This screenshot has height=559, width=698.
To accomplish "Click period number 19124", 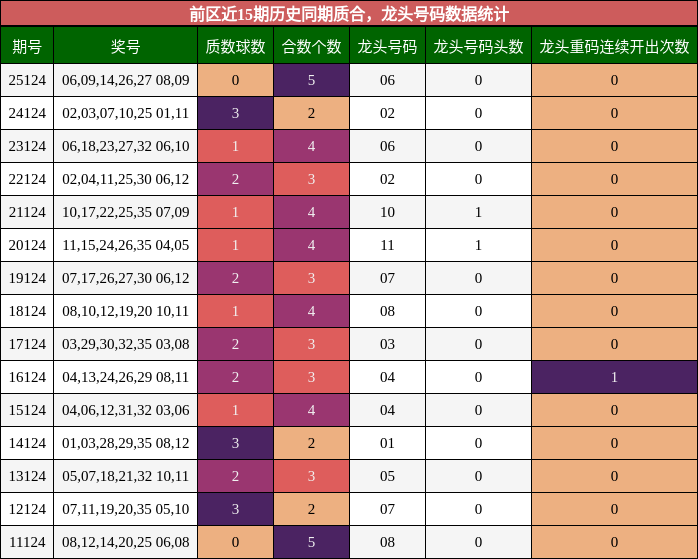I will tap(27, 278).
